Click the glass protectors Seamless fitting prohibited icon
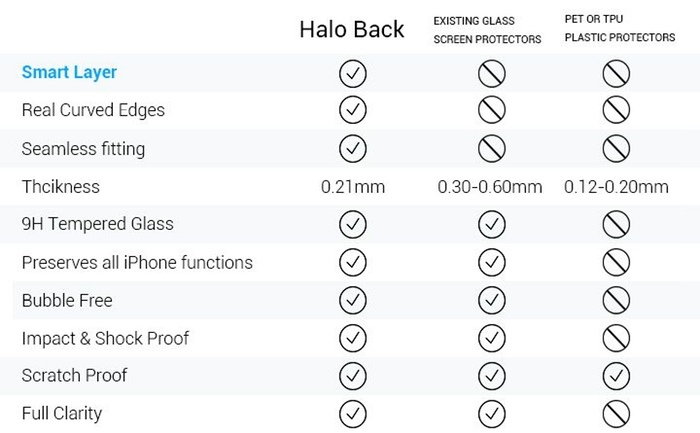700x433 pixels. point(492,149)
